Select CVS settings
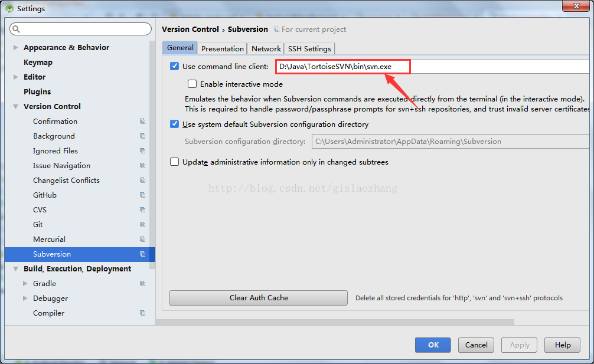The width and height of the screenshot is (594, 364). [40, 209]
